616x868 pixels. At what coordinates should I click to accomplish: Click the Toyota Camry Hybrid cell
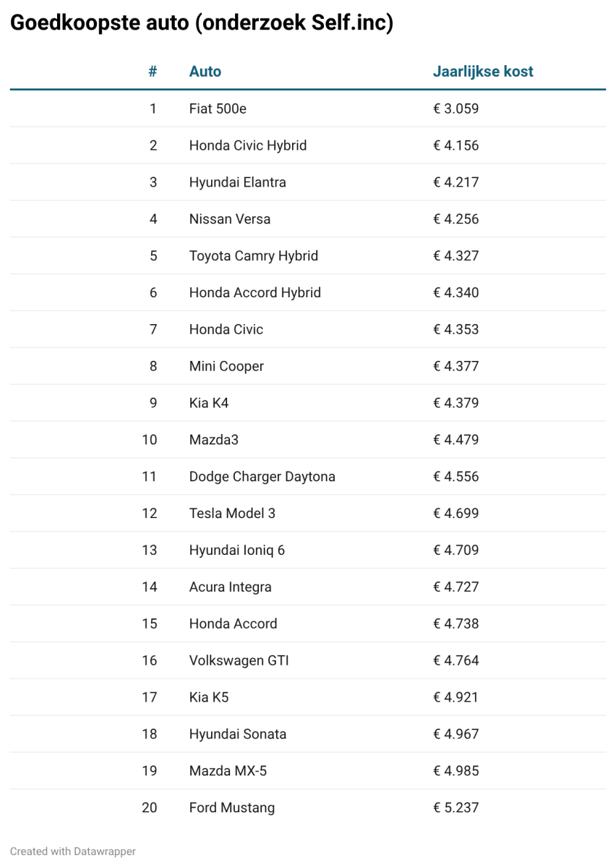253,256
